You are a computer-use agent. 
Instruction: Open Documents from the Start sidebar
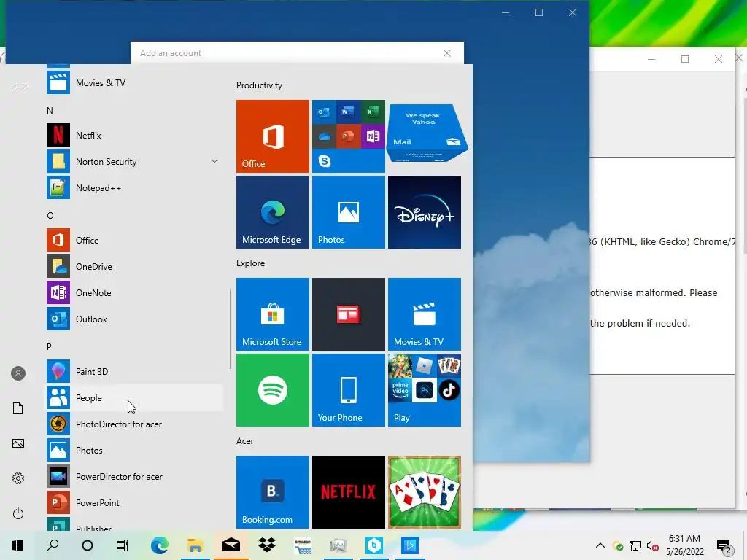point(18,408)
